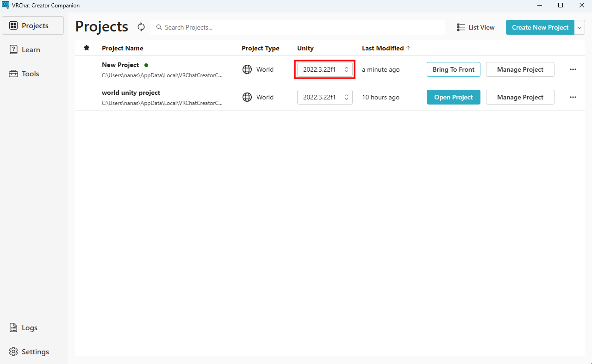Click the globe icon in New Project row
The image size is (592, 364).
coord(247,69)
